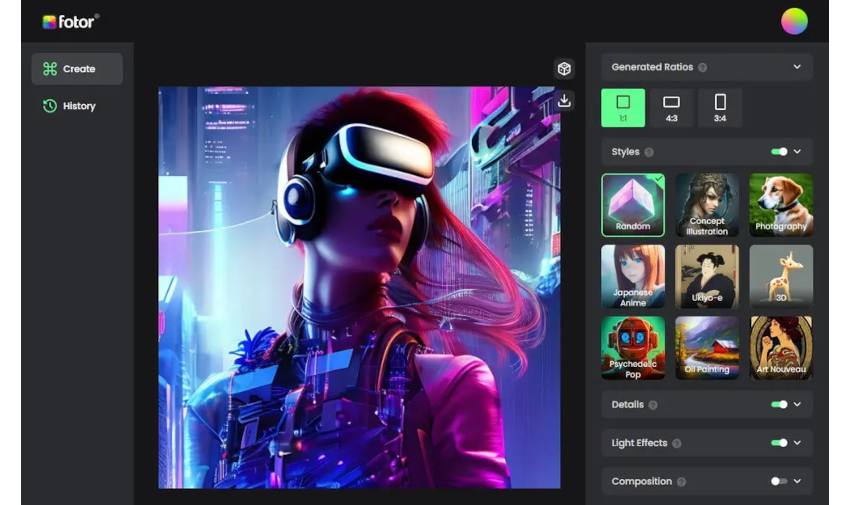Click the gradient profile avatar circle
Viewport: 850px width, 505px height.
(x=794, y=21)
